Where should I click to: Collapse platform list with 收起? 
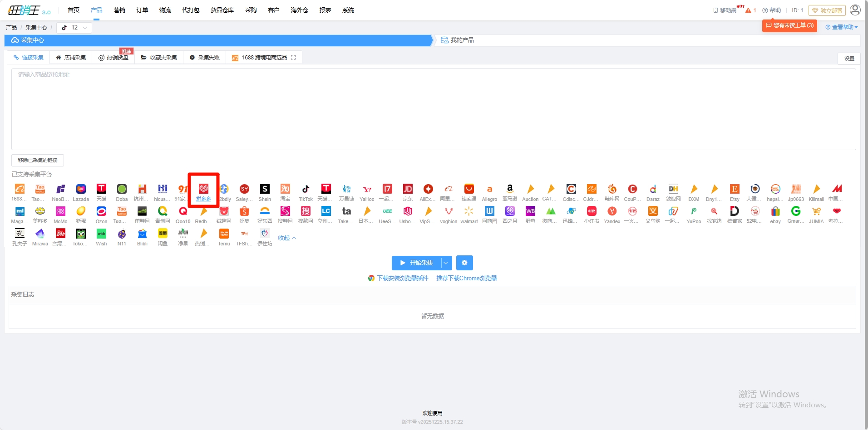pos(287,238)
